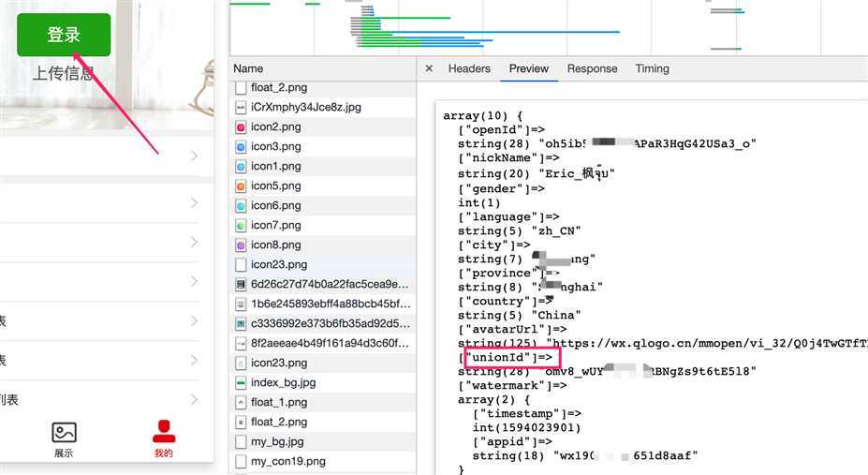Select the float_1.png request
This screenshot has width=868, height=475.
point(323,403)
